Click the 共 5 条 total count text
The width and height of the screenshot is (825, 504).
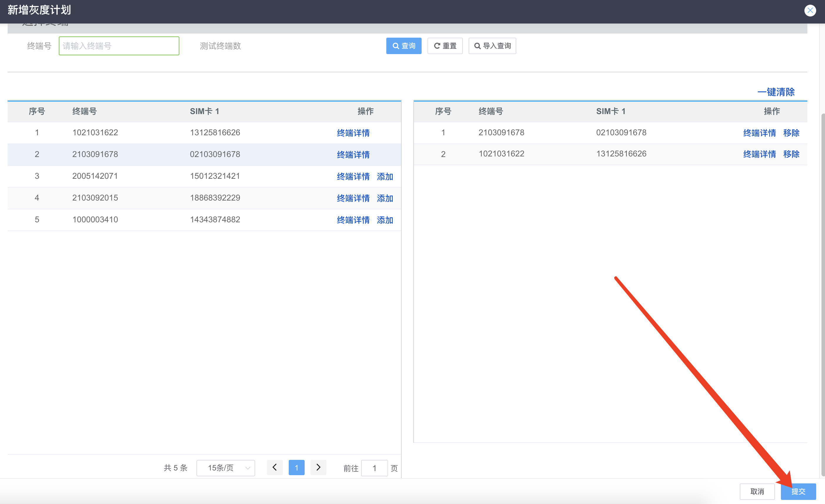pos(176,468)
